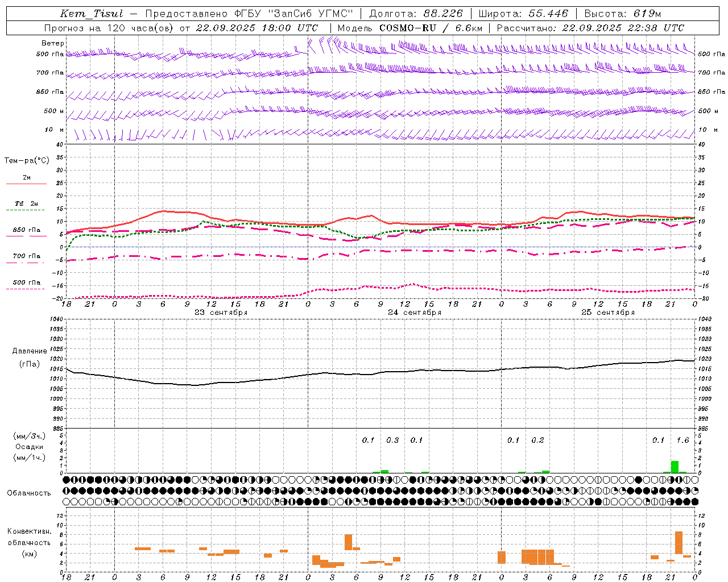728x582 pixels.
Task: Select the text ФГБУ "ЗапСиб УГМС" in header
Action: 294,14
